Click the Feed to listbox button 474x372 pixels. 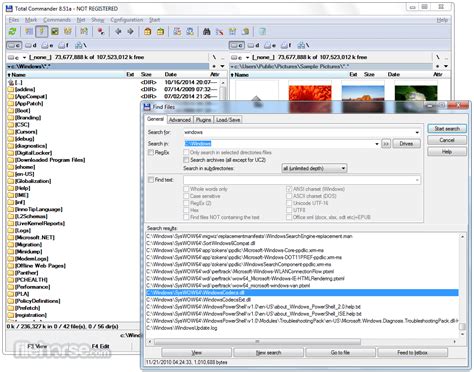point(412,352)
